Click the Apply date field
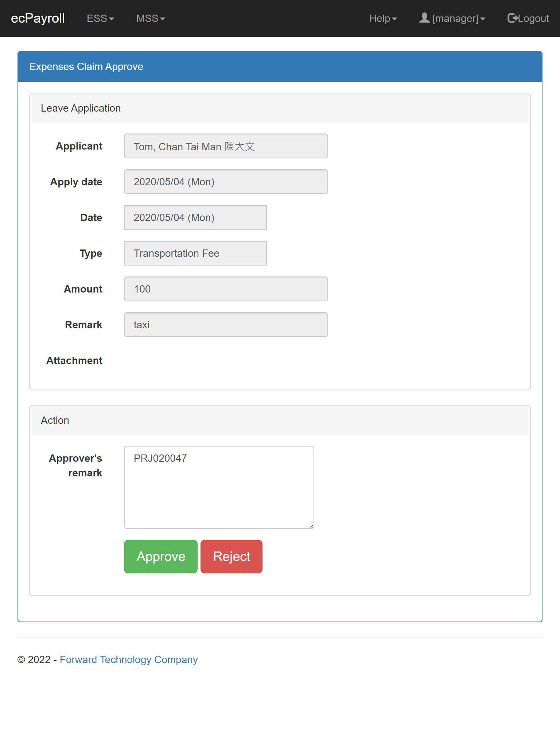560x747 pixels. point(226,182)
